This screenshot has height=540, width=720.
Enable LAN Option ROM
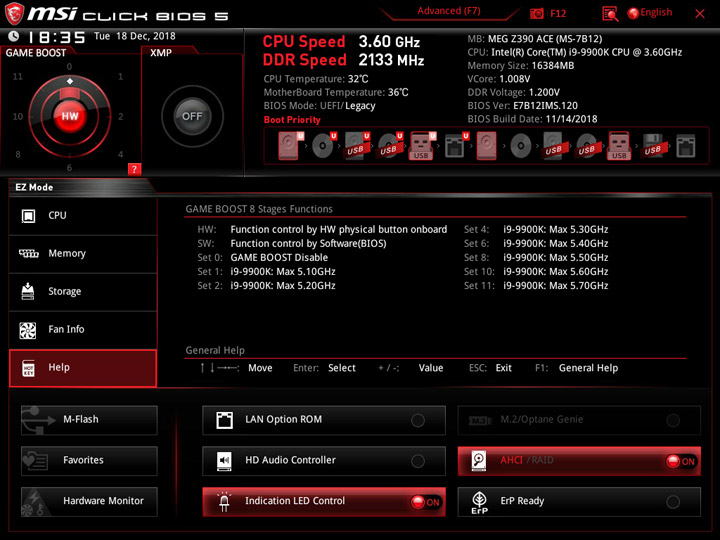pos(324,420)
